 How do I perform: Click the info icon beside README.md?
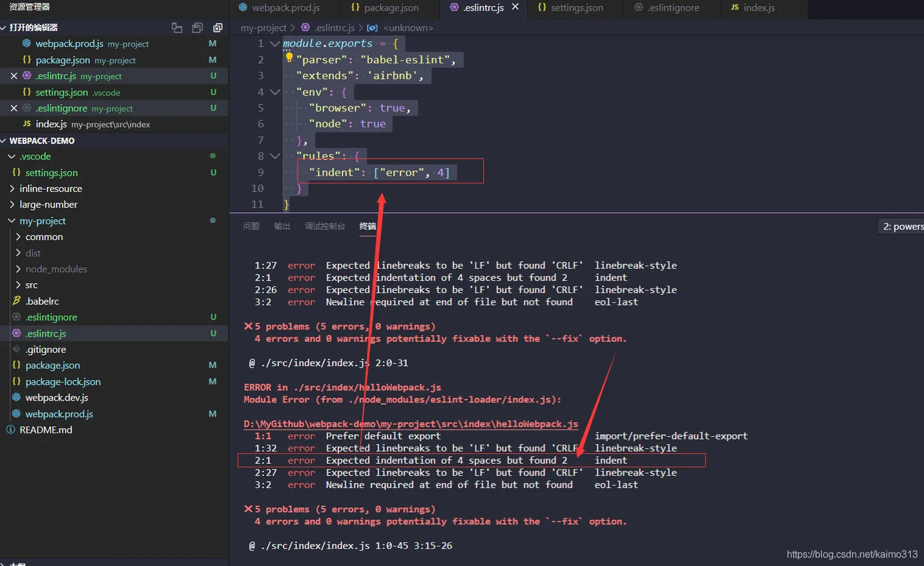click(x=11, y=429)
